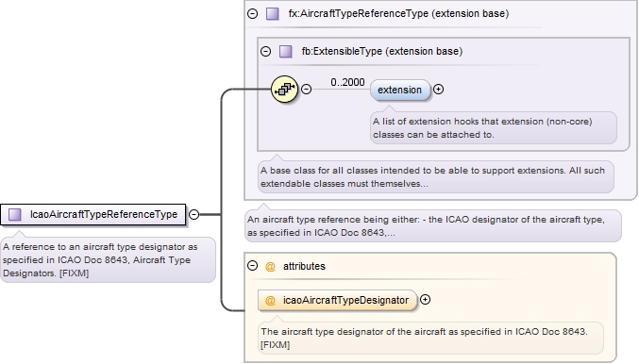Click the ICAO Doc 8643 attribute description

click(430, 338)
